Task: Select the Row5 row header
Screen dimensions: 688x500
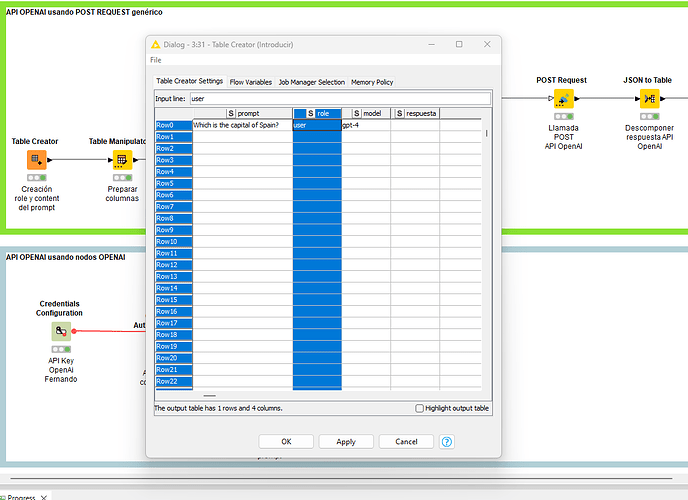Action: 166,183
